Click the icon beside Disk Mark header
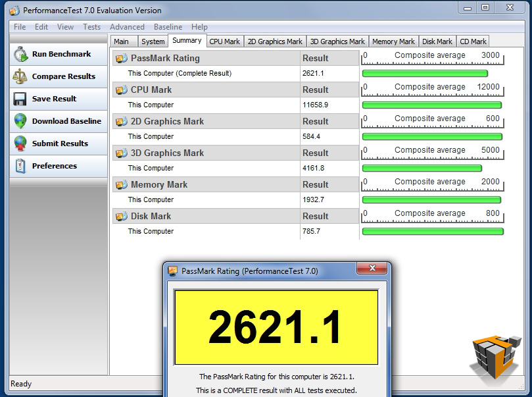Screen dimensions: 532x397 [x=122, y=216]
